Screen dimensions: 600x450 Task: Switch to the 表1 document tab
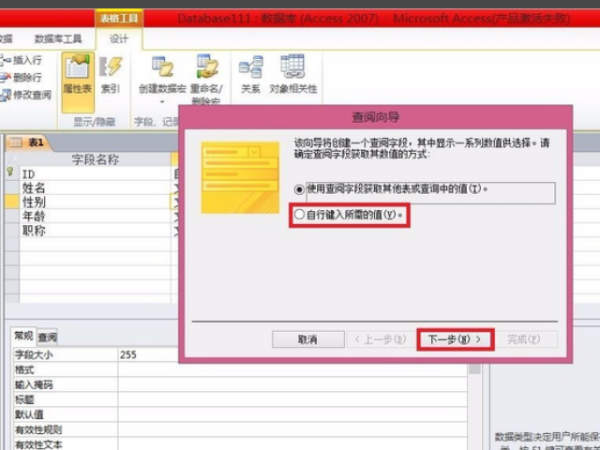pos(28,143)
